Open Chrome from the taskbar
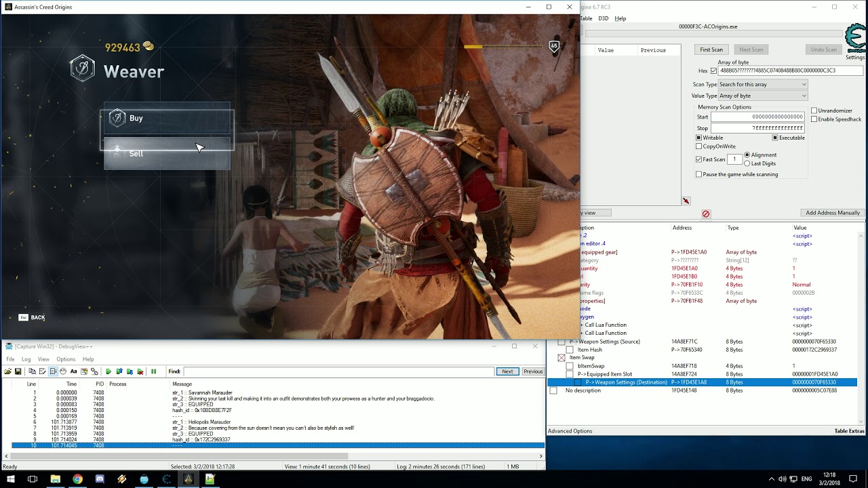The width and height of the screenshot is (868, 488). coord(77,479)
